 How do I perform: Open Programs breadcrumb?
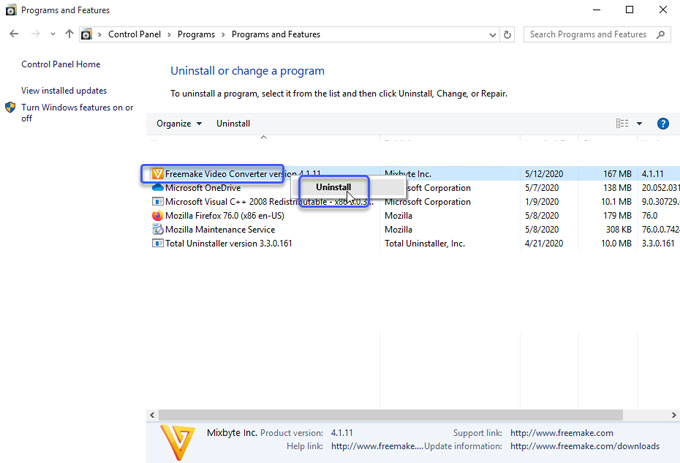tap(196, 34)
